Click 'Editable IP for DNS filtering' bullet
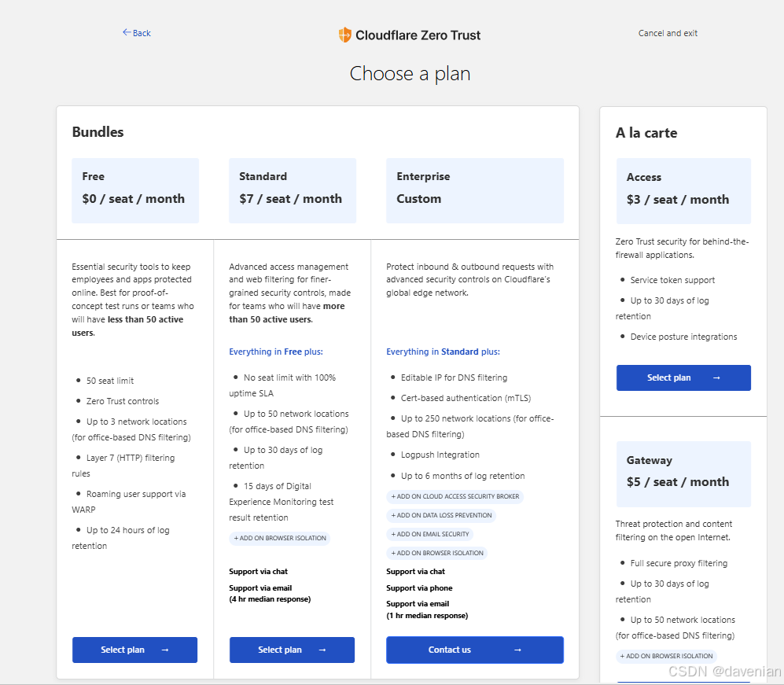 tap(454, 377)
